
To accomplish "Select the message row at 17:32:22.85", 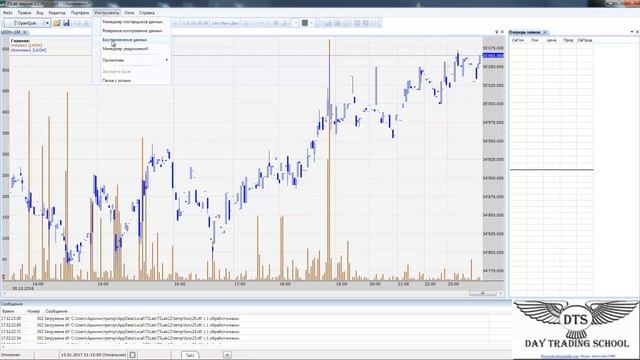I will click(245, 325).
